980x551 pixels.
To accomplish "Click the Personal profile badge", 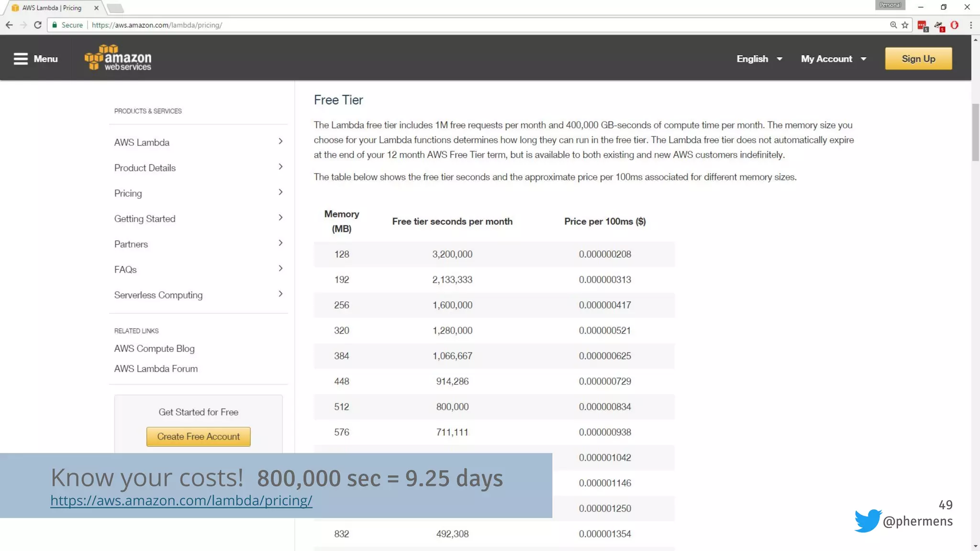I will (x=890, y=5).
